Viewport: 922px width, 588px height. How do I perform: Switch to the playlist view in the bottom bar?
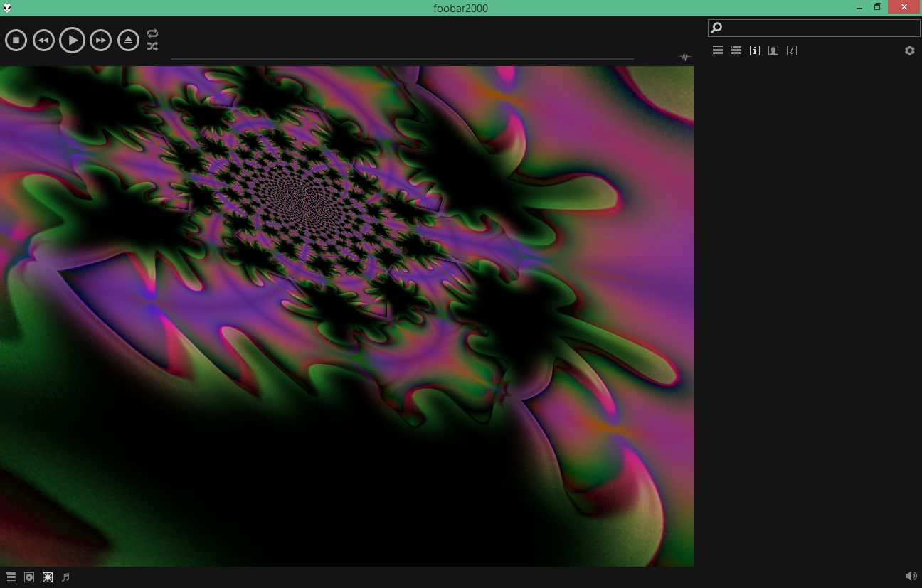11,577
